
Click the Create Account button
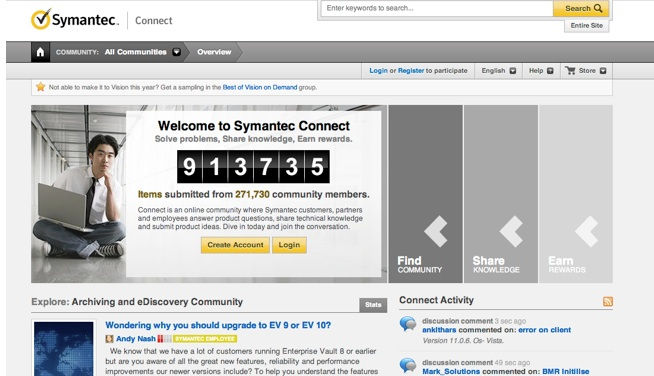235,245
